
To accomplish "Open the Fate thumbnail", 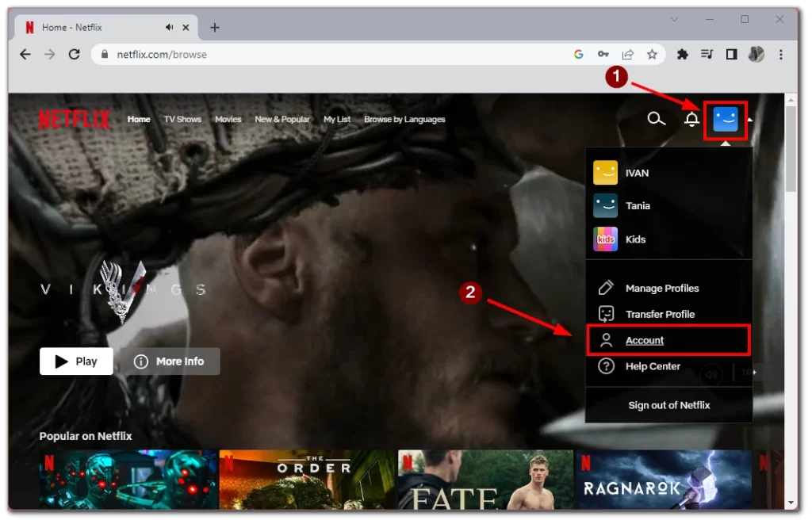I will pyautogui.click(x=486, y=480).
